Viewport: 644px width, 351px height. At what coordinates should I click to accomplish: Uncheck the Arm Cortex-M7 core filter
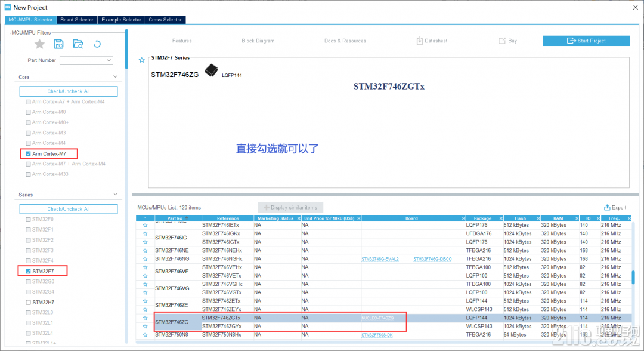pyautogui.click(x=29, y=154)
